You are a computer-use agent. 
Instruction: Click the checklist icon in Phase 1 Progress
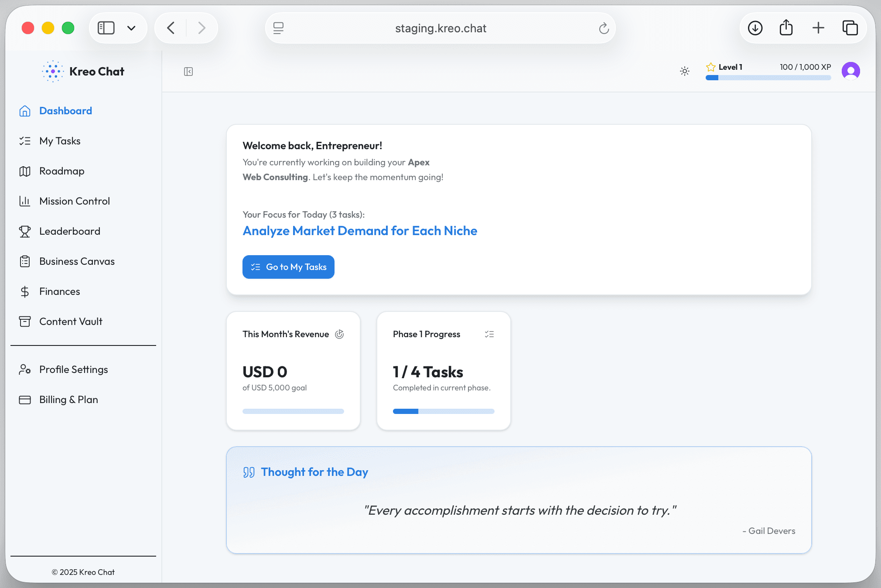[x=489, y=334]
